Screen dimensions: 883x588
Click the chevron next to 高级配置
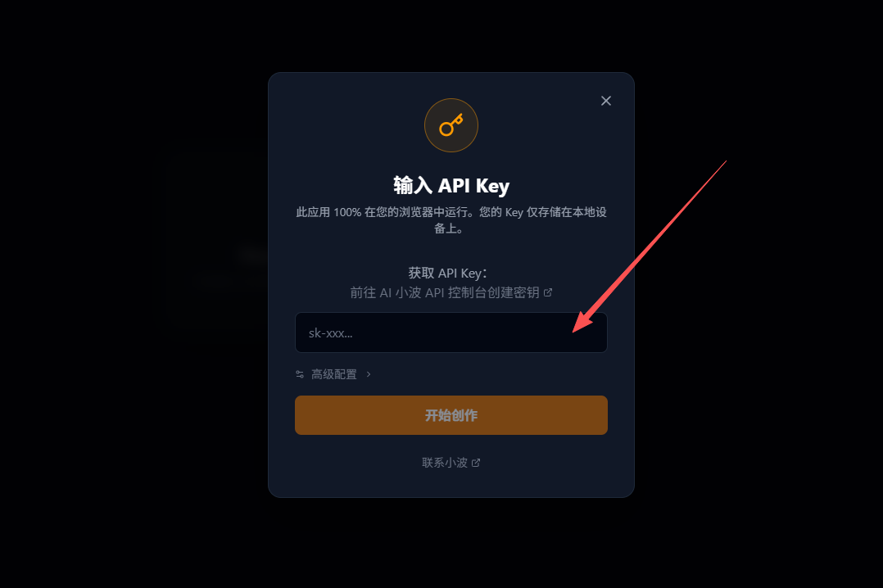coord(369,374)
